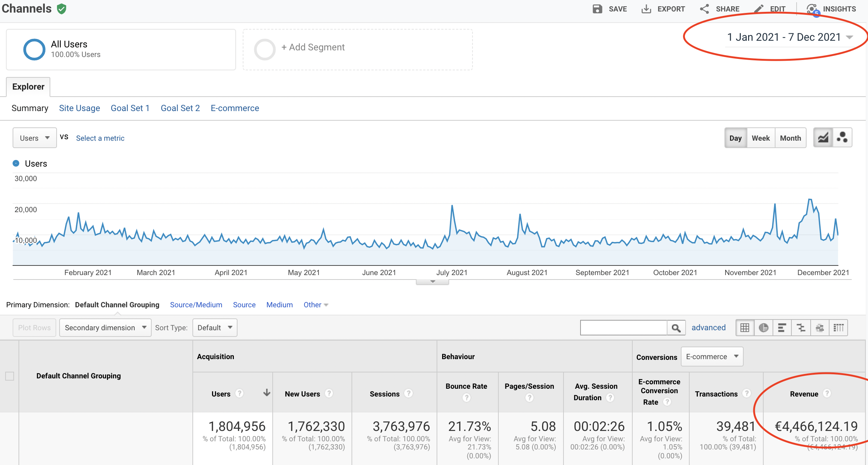Click the Save report icon
The height and width of the screenshot is (465, 868).
[x=597, y=9]
